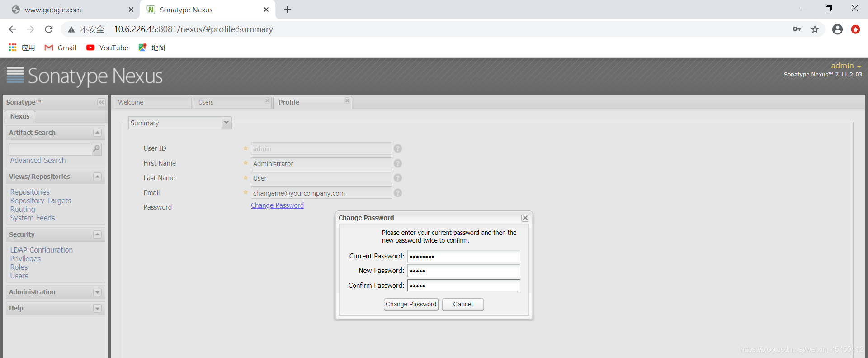Viewport: 868px width, 358px height.
Task: Open the Repositories link
Action: (30, 192)
